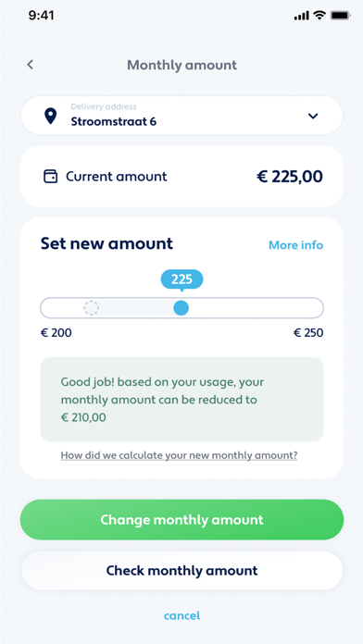Click the dashed suggested-amount marker on slider
This screenshot has height=644, width=363.
tap(92, 307)
